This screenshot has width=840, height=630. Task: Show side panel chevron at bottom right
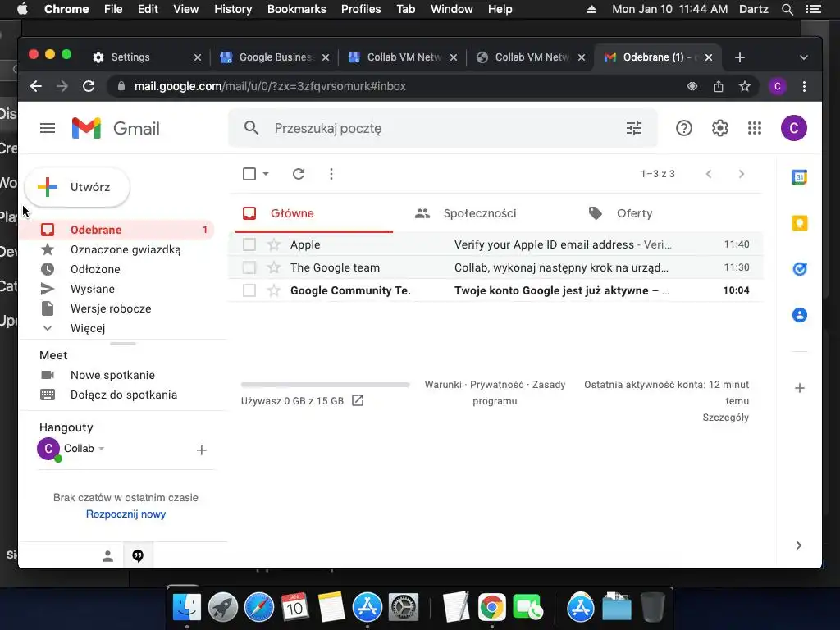tap(799, 546)
